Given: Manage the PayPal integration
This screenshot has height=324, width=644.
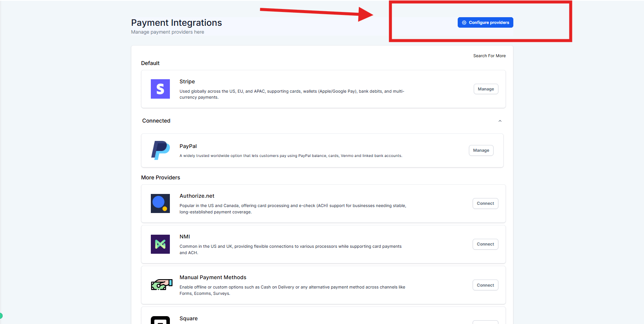Looking at the screenshot, I should (x=481, y=150).
